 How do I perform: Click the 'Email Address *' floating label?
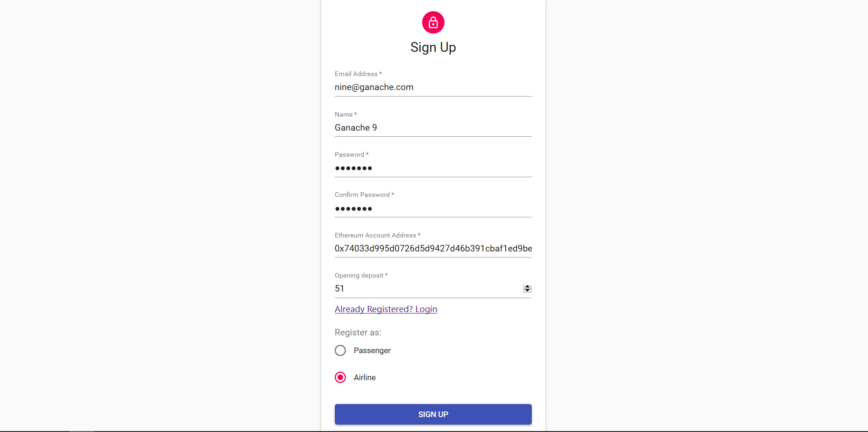358,74
